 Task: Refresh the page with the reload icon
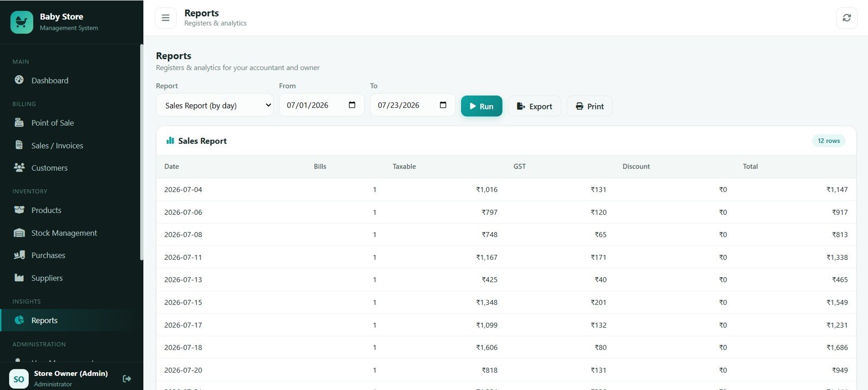pyautogui.click(x=846, y=18)
